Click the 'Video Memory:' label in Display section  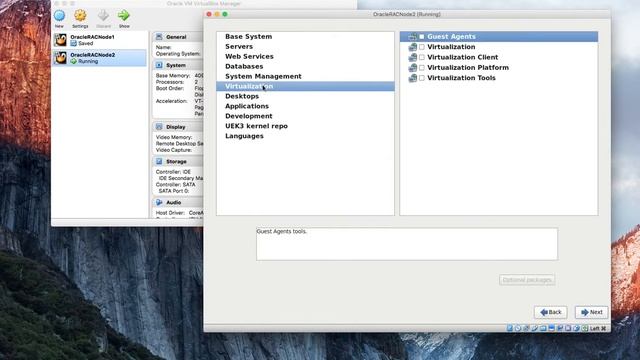pyautogui.click(x=173, y=137)
